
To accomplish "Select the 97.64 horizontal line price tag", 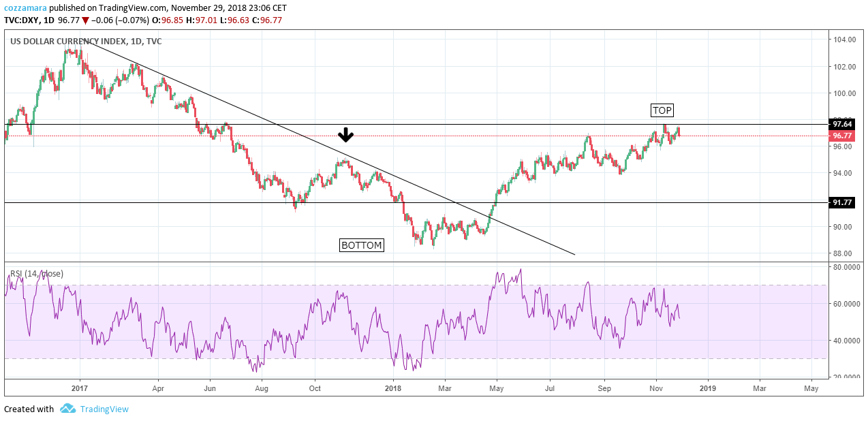I will tap(842, 124).
